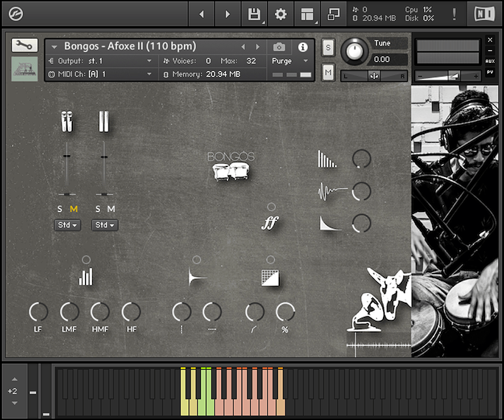
Task: Click the overhead-mic parallel bars icon
Action: pyautogui.click(x=104, y=121)
